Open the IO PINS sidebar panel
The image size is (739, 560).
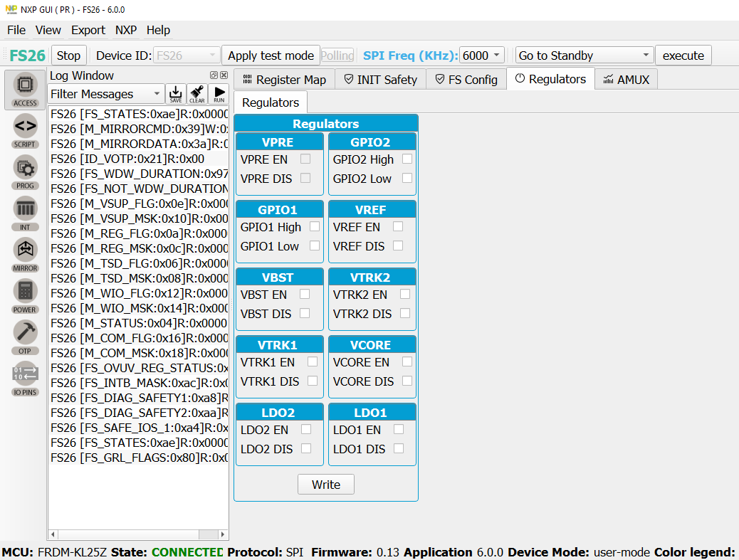tap(24, 376)
